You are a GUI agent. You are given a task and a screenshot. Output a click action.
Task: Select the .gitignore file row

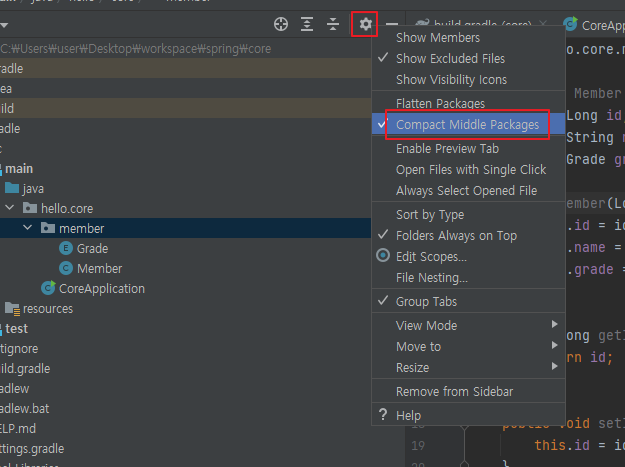pyautogui.click(x=185, y=349)
